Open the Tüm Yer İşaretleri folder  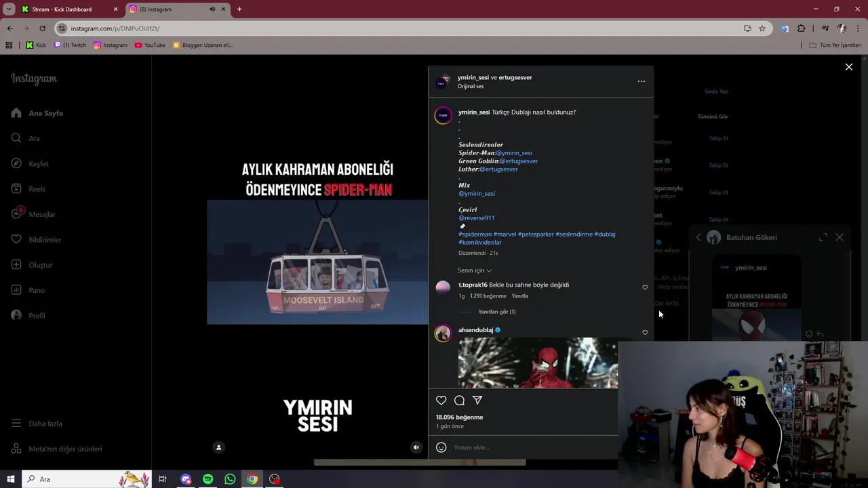point(835,45)
